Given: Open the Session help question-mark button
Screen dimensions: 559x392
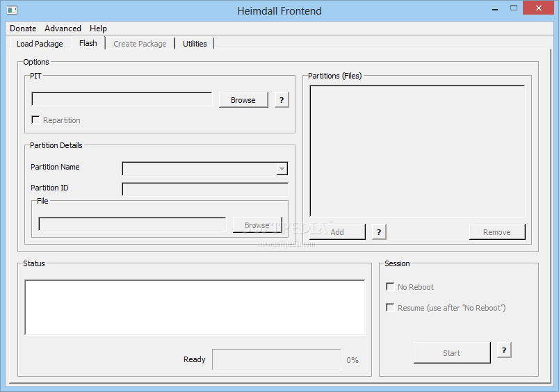Looking at the screenshot, I should [504, 350].
